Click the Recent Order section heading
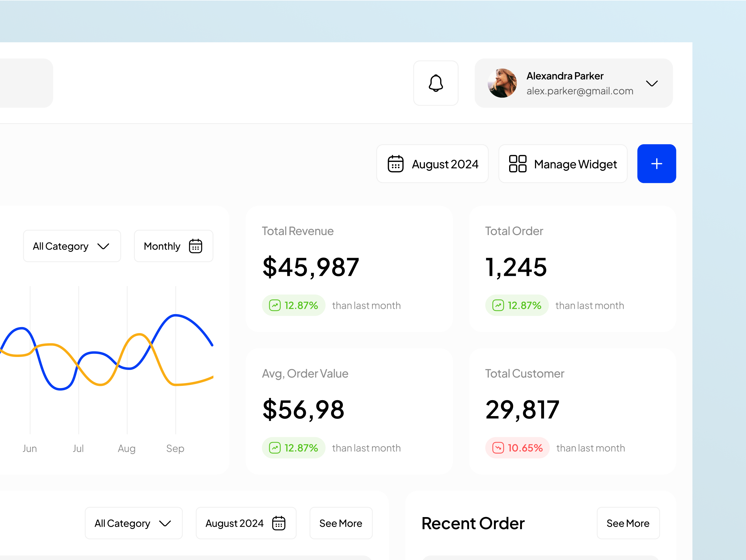Viewport: 746px width, 560px height. point(473,523)
